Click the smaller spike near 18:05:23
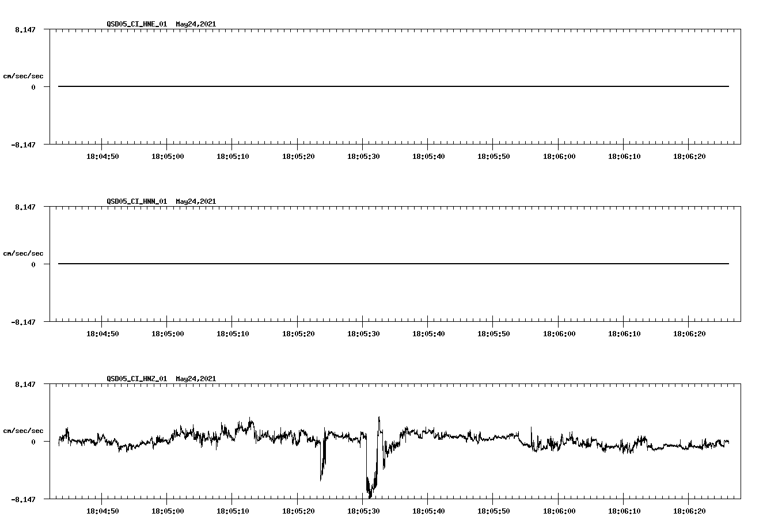782x532 pixels. [x=323, y=466]
